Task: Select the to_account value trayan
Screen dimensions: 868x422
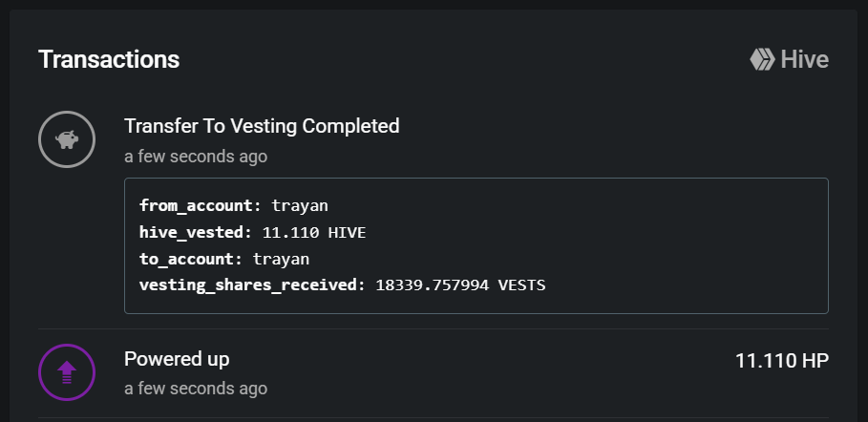Action: pyautogui.click(x=281, y=259)
